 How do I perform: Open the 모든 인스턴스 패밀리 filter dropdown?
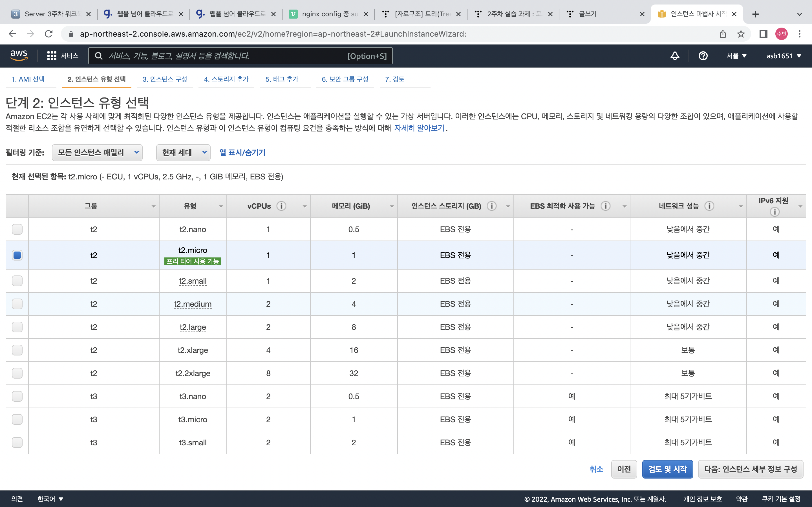97,153
